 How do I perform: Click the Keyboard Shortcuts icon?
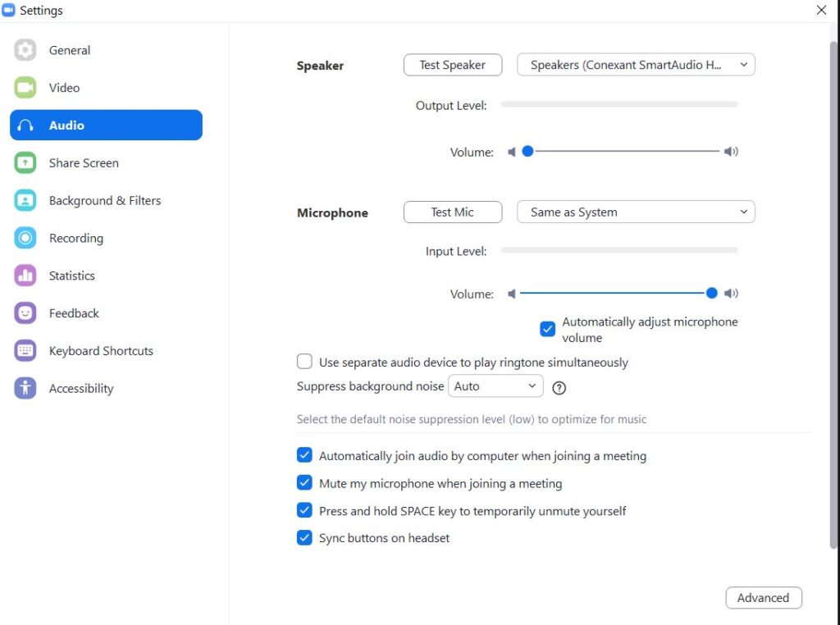pos(25,351)
